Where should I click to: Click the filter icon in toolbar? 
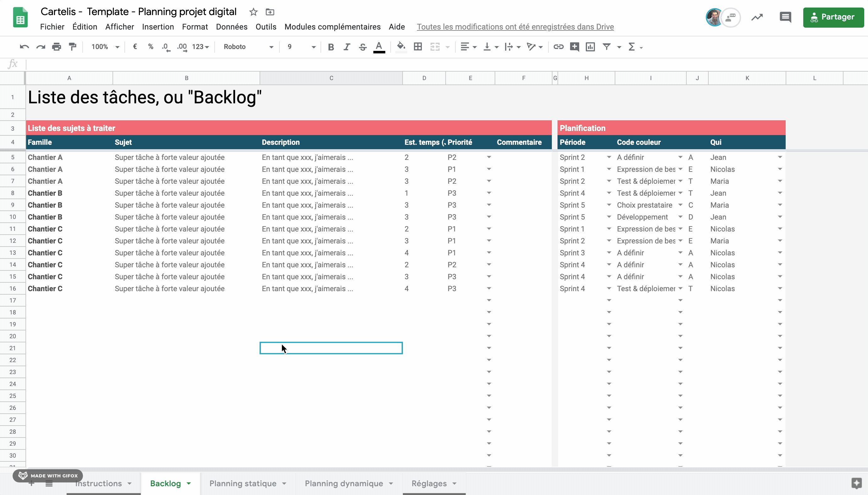click(x=606, y=46)
